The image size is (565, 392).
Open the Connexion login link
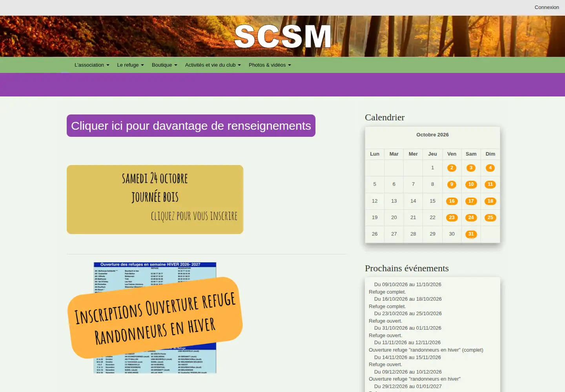[x=547, y=7]
